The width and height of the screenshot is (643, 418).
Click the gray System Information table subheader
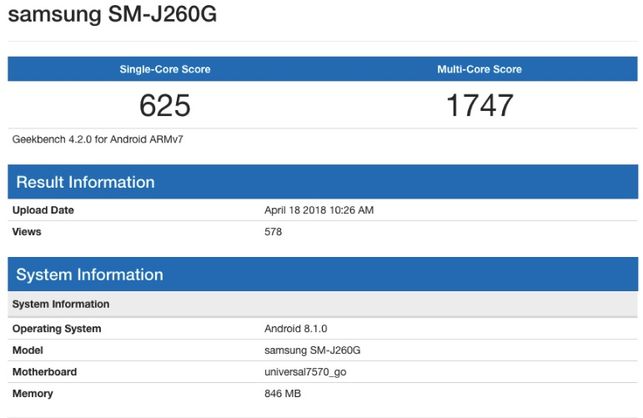[61, 304]
